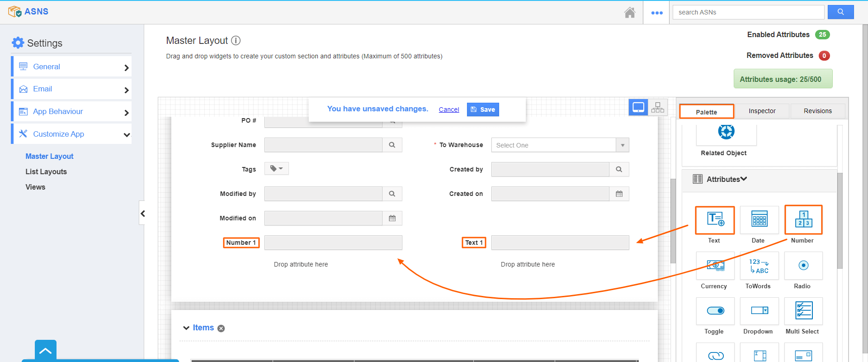Image resolution: width=868 pixels, height=362 pixels.
Task: Click the Text 1 input field
Action: [560, 243]
